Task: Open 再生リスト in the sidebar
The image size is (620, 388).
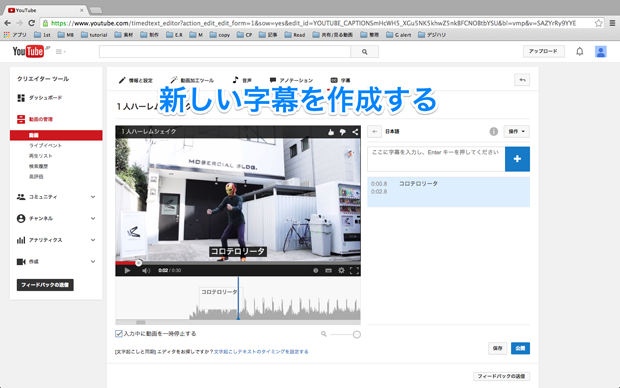Action: (40, 156)
